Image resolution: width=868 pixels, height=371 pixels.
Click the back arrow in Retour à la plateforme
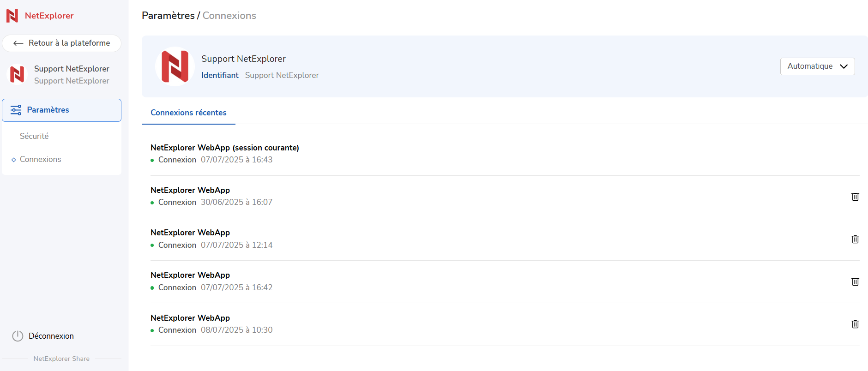(18, 43)
